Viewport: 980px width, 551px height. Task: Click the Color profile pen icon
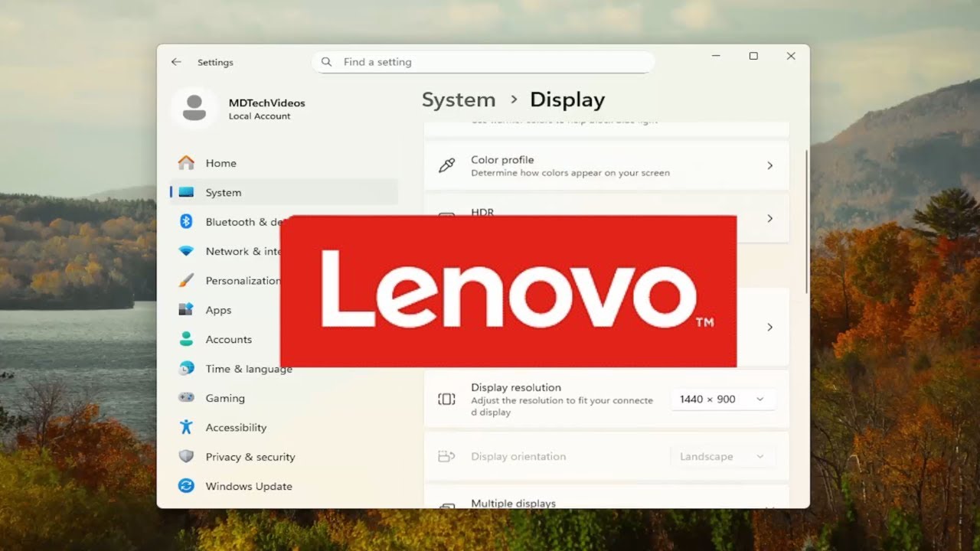click(x=446, y=165)
